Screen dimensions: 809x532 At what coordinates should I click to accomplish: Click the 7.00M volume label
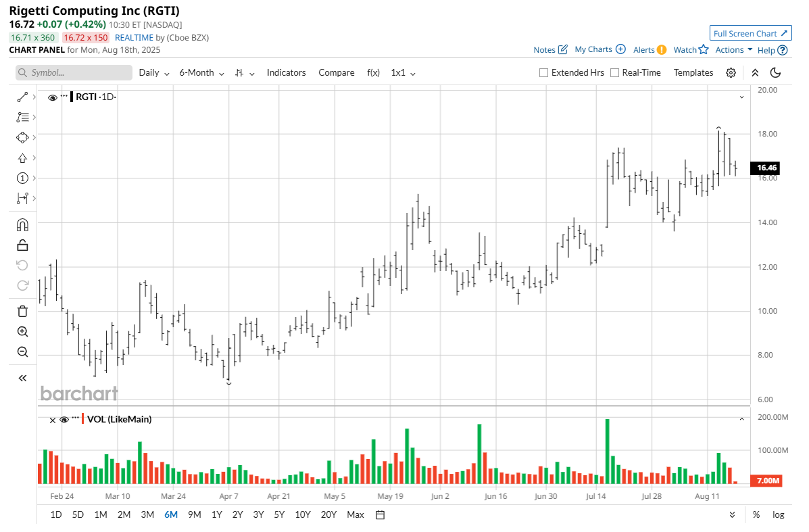(x=766, y=481)
